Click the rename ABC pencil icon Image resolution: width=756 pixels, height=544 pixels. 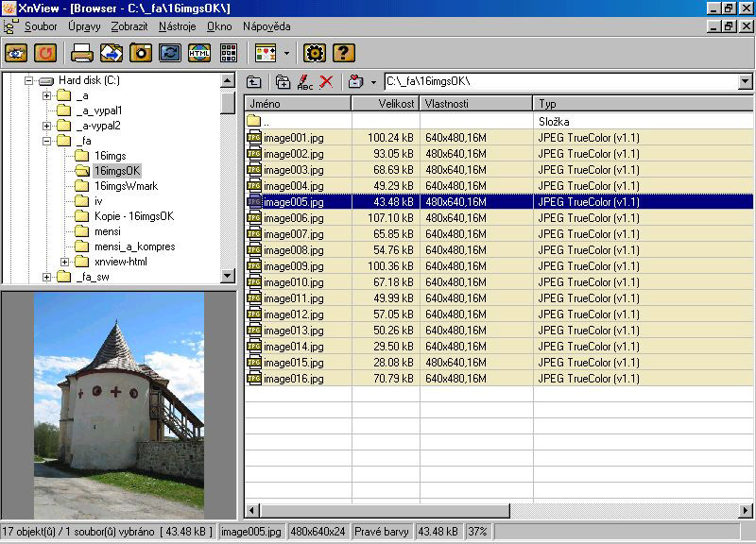coord(304,82)
